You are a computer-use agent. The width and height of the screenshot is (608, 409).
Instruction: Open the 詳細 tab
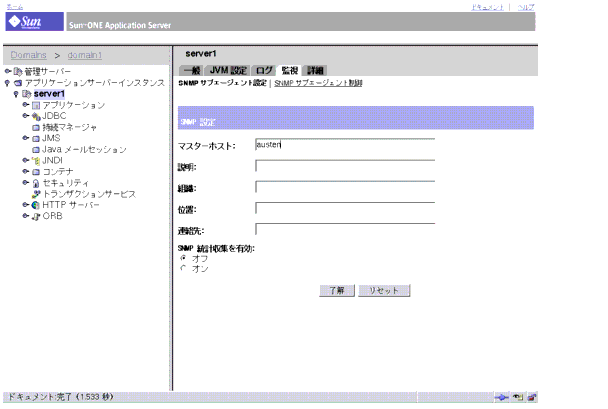315,70
